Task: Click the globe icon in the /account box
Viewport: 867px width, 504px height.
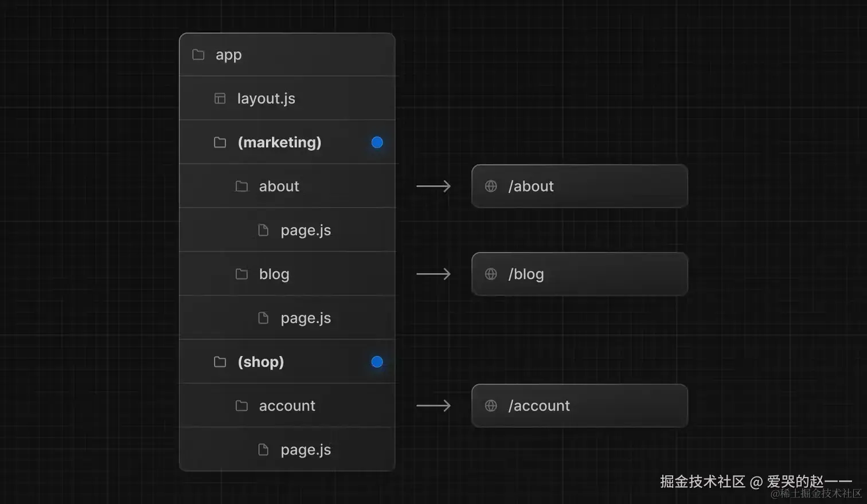Action: tap(491, 406)
